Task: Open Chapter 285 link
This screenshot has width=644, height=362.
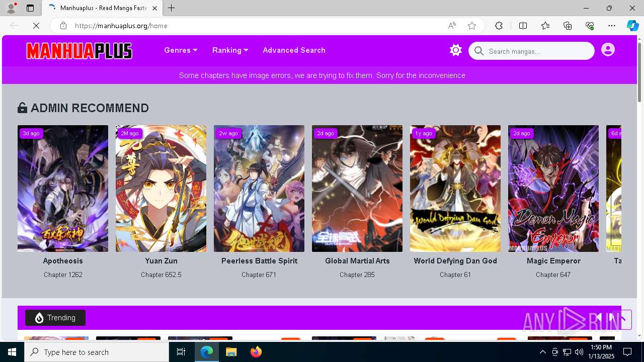Action: [357, 275]
